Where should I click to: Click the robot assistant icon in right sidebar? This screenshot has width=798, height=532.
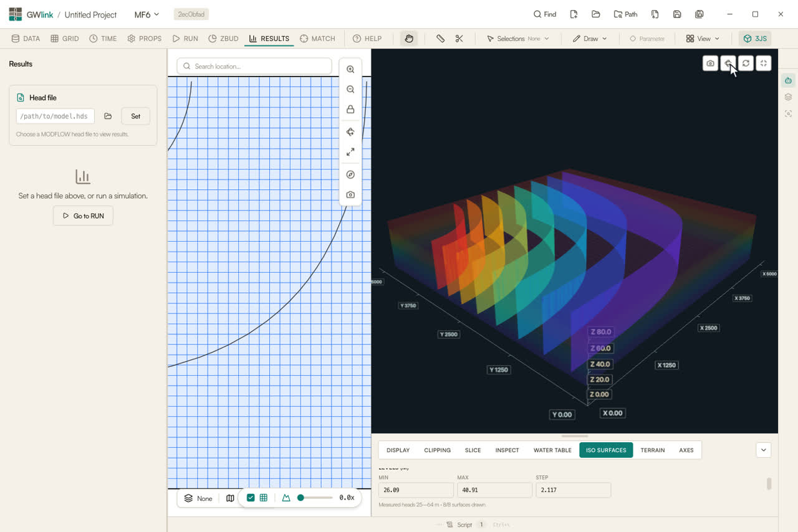[x=789, y=80]
